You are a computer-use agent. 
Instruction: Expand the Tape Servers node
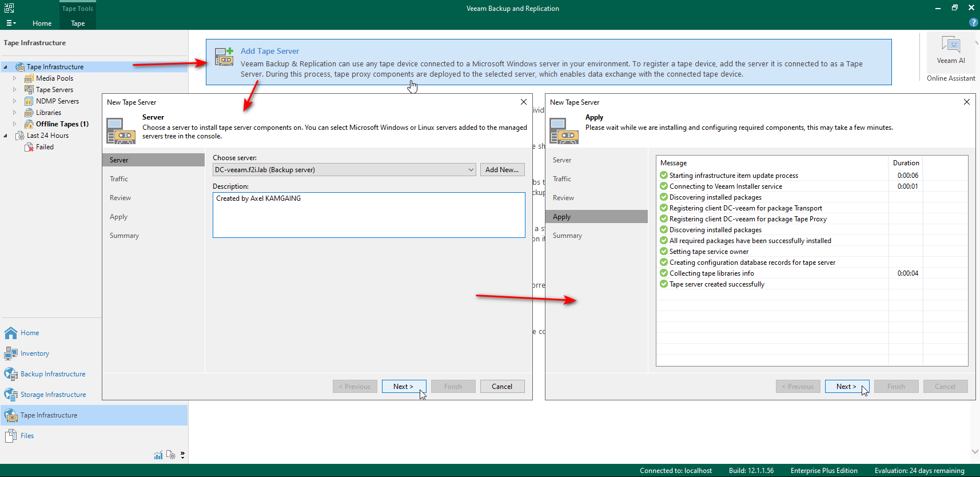click(15, 90)
